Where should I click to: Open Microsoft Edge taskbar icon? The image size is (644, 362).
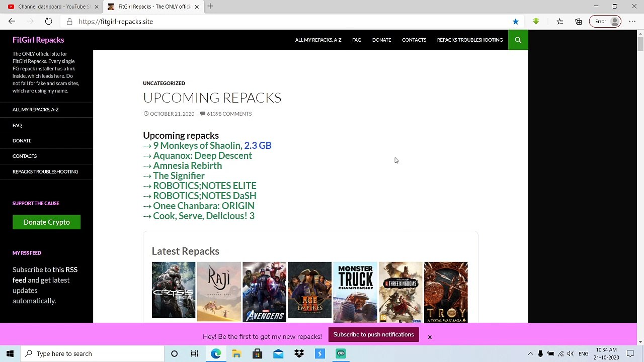[x=215, y=353]
